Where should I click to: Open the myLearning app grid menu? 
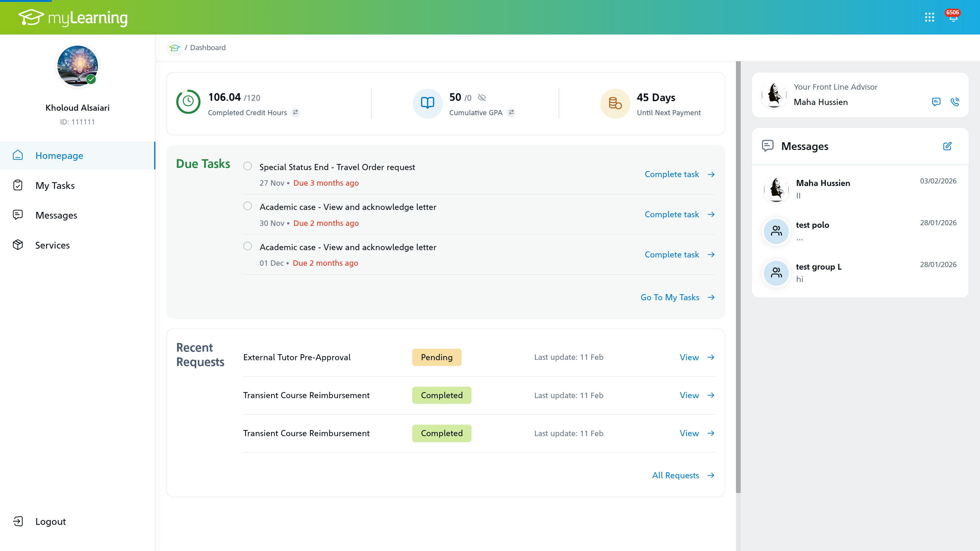[930, 17]
